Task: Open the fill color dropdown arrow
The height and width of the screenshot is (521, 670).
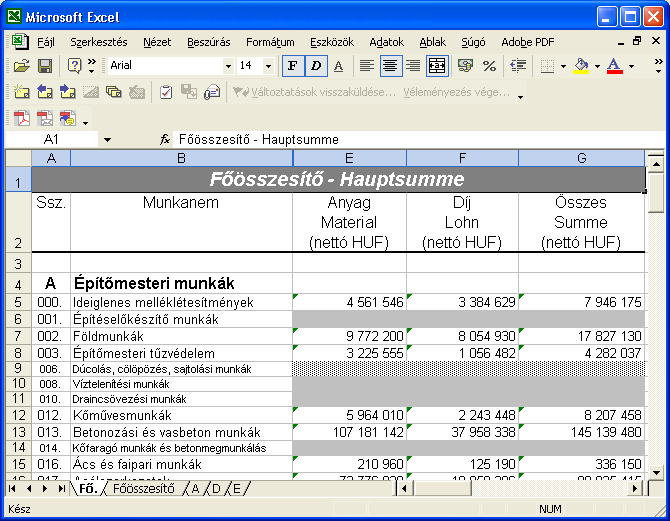Action: pos(597,66)
